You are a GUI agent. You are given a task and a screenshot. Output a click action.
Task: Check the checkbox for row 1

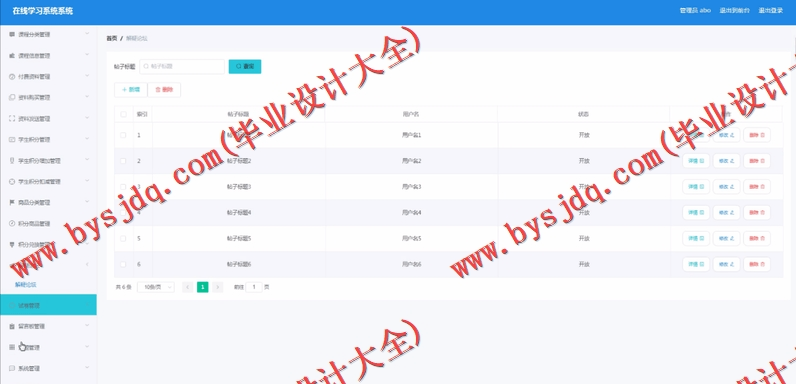click(x=123, y=135)
